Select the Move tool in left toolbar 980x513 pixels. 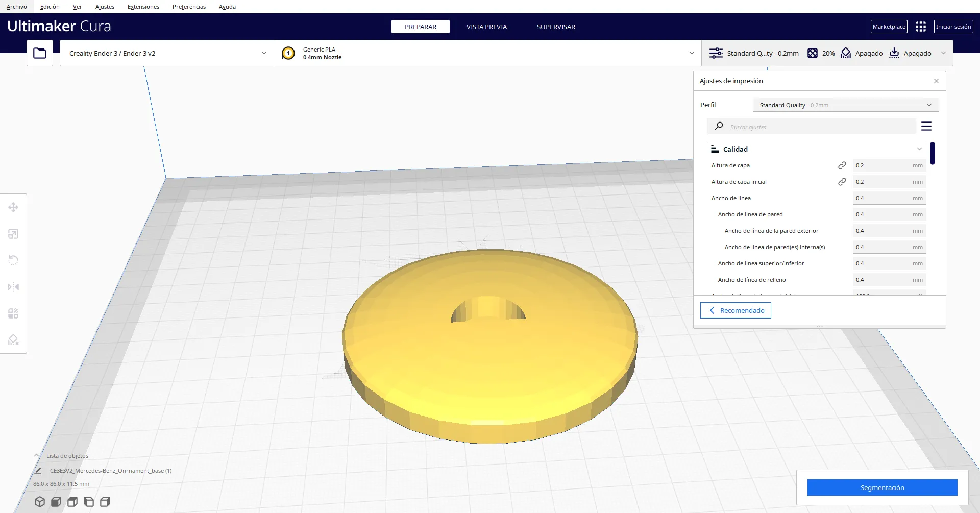tap(13, 207)
